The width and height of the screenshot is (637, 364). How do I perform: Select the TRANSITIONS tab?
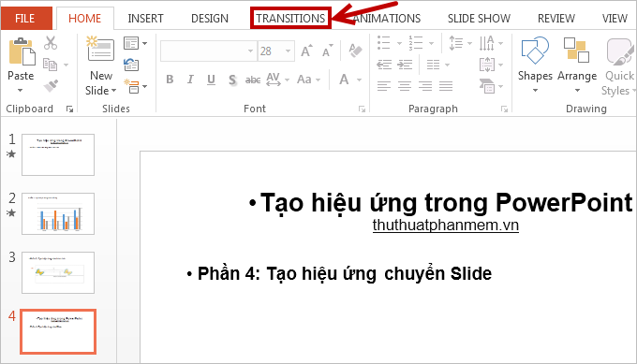[x=290, y=19]
